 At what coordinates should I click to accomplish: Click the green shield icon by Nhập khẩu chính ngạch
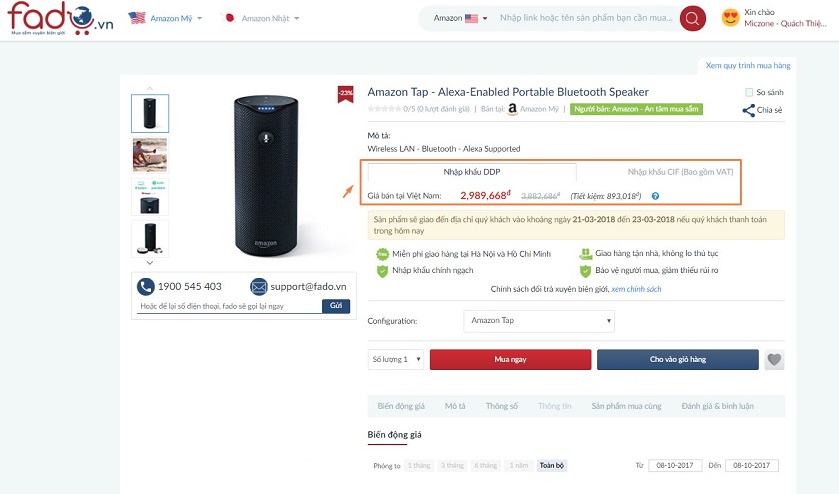tap(382, 271)
